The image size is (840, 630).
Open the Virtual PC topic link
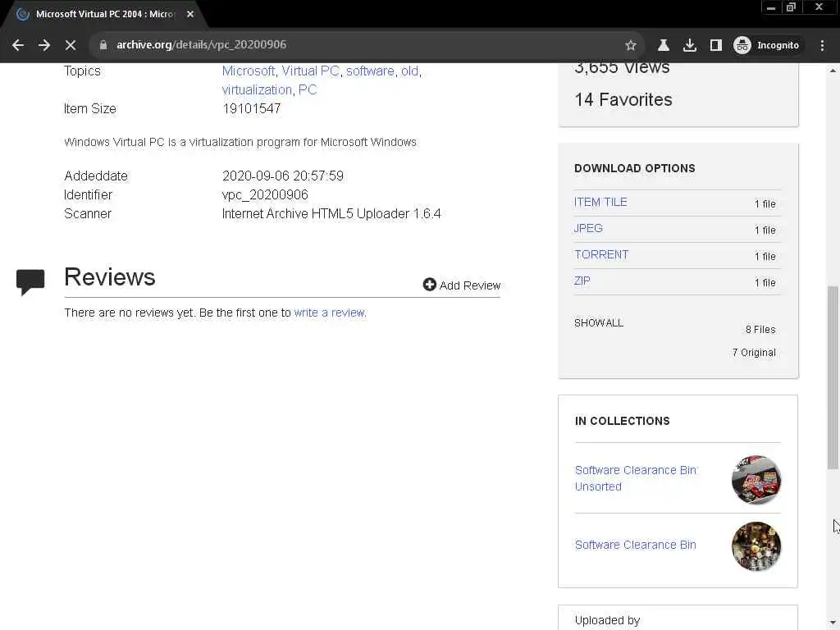(x=310, y=71)
